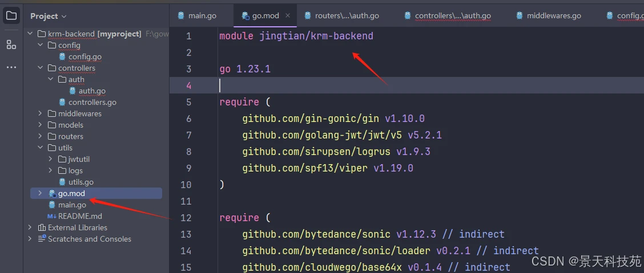Click the Scratches and Consoles icon
Image resolution: width=644 pixels, height=273 pixels.
(x=42, y=239)
